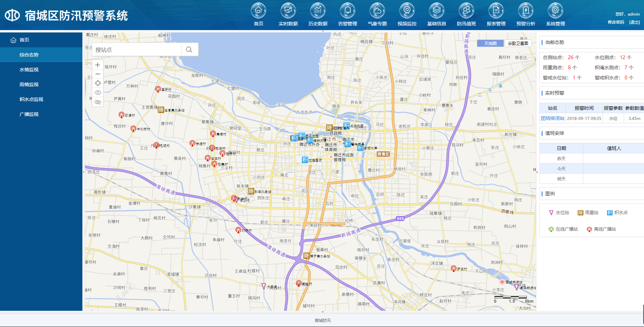Click into the 搜站点 search field
This screenshot has height=327, width=644.
pyautogui.click(x=137, y=50)
